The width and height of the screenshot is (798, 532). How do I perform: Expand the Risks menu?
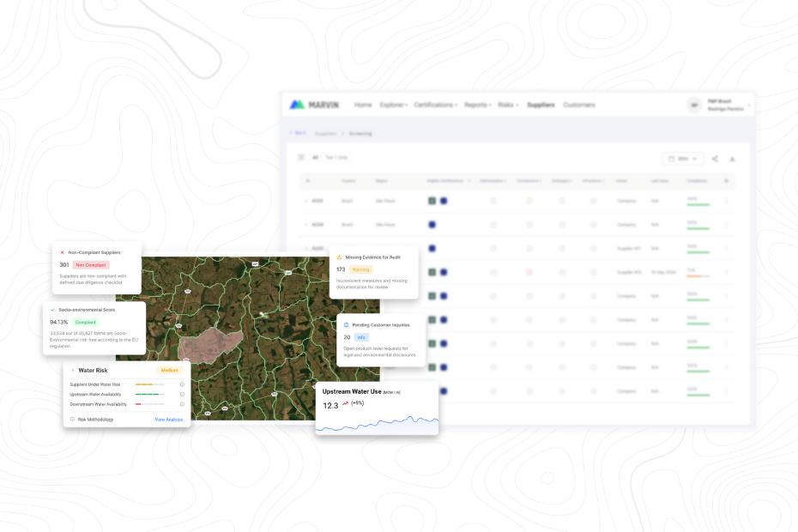click(508, 105)
